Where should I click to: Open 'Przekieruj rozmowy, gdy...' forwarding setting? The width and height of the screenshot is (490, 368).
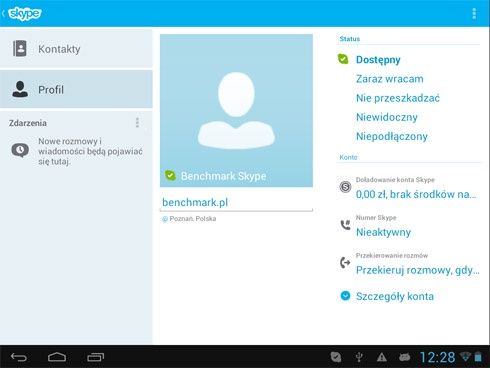[x=417, y=270]
